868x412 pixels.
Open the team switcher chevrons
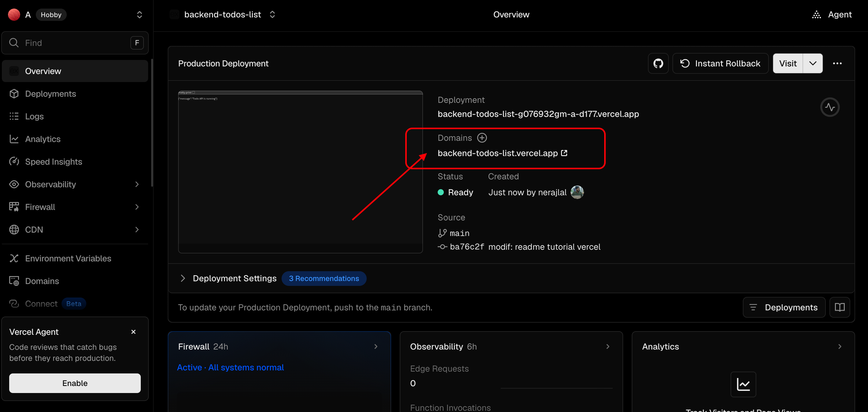click(140, 14)
